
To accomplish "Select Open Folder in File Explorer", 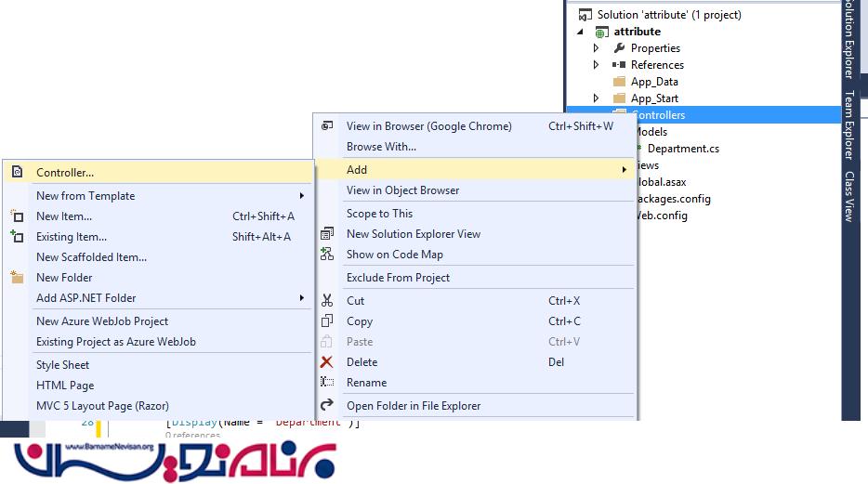I will pos(414,406).
